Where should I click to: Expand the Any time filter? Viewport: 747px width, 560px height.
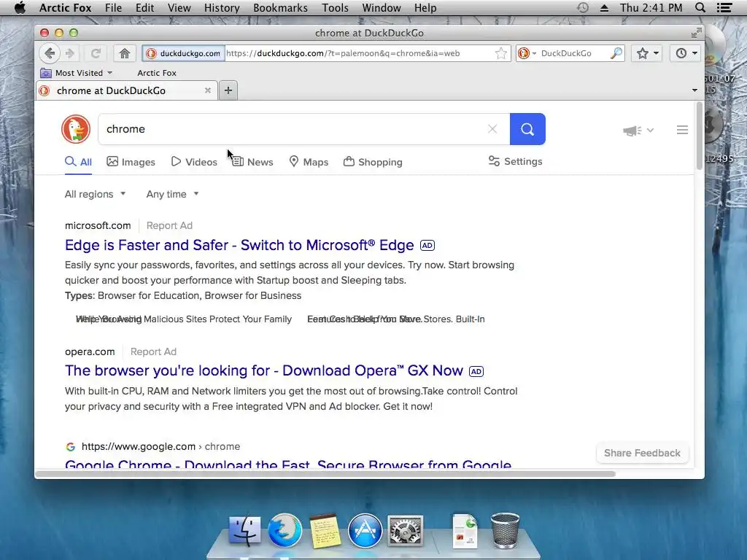point(172,194)
